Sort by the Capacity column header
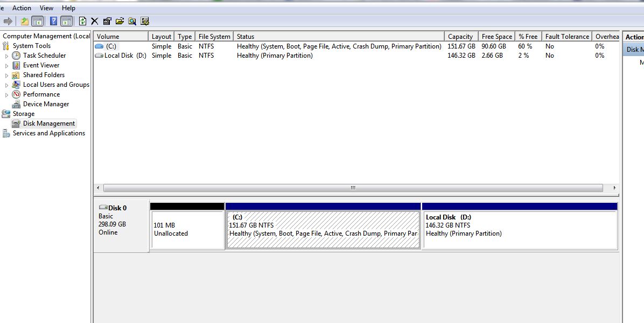Screen dimensions: 644x323 [x=461, y=36]
